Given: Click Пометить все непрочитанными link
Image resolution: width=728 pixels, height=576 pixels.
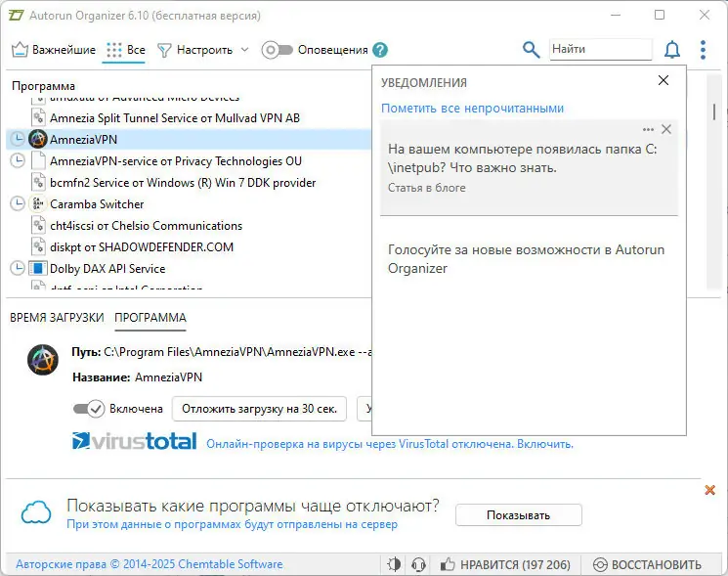Looking at the screenshot, I should tap(472, 109).
